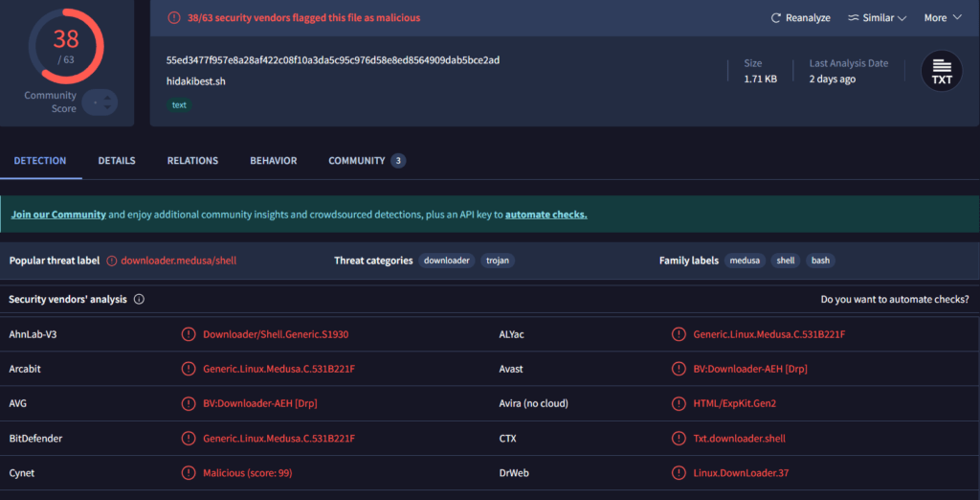
Task: Click the alert icon in the malicious banner
Action: 173,17
